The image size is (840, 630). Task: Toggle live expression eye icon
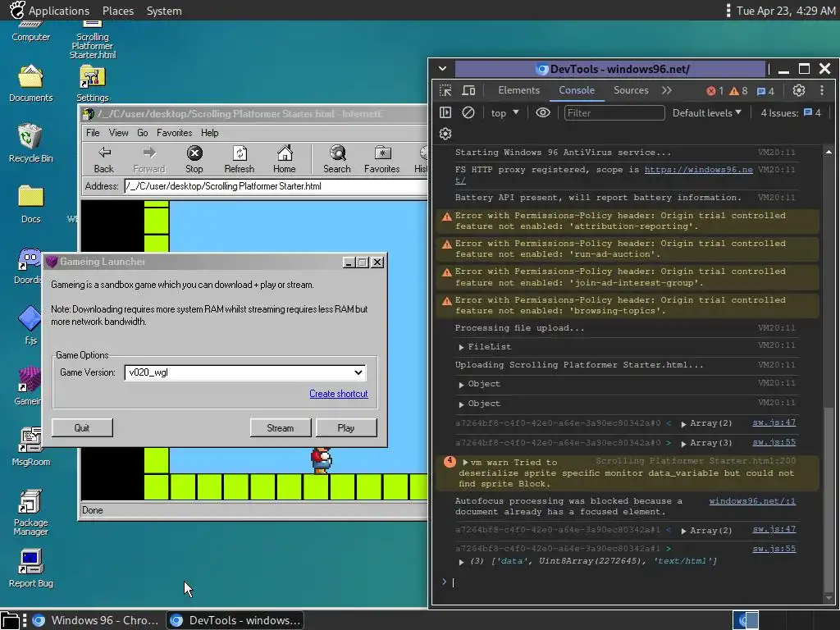point(543,112)
